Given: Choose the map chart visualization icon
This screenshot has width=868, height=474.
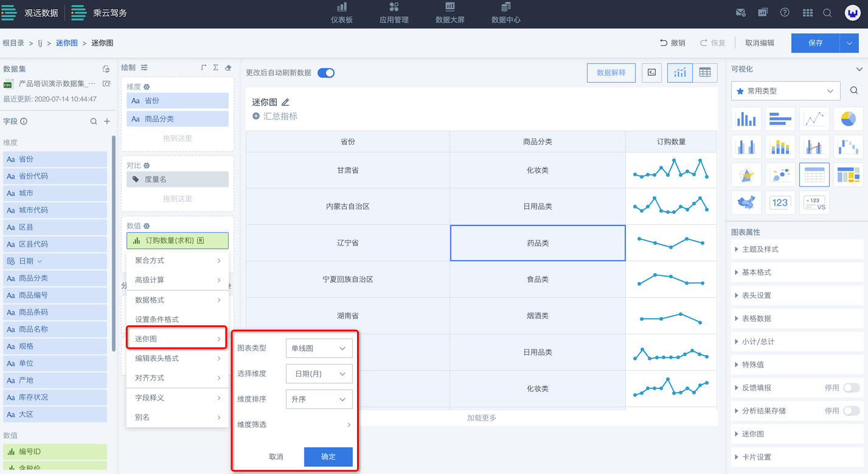Looking at the screenshot, I should (x=746, y=203).
